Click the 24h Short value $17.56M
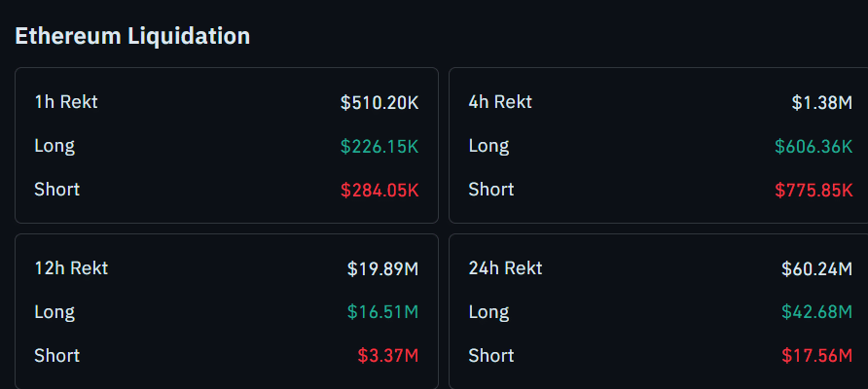 click(816, 356)
